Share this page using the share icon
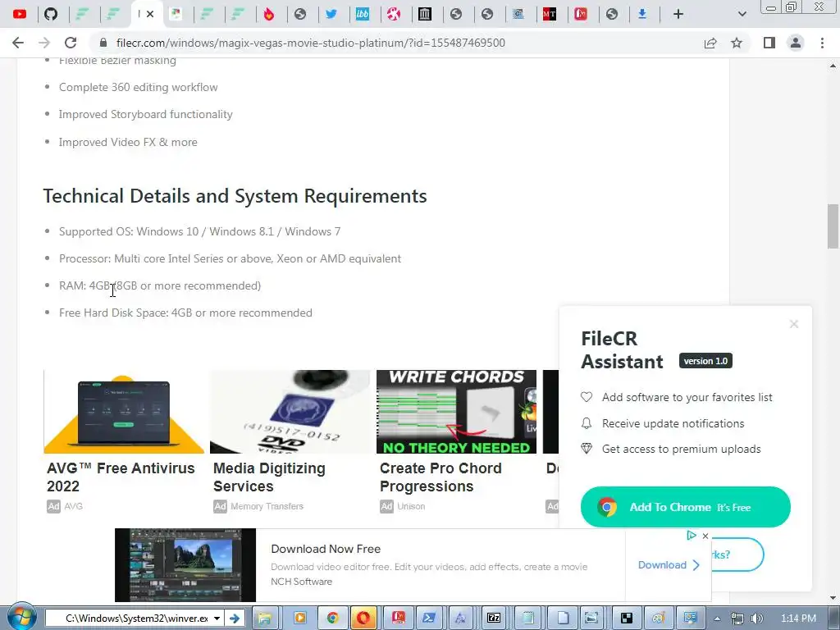This screenshot has height=630, width=840. (x=710, y=43)
